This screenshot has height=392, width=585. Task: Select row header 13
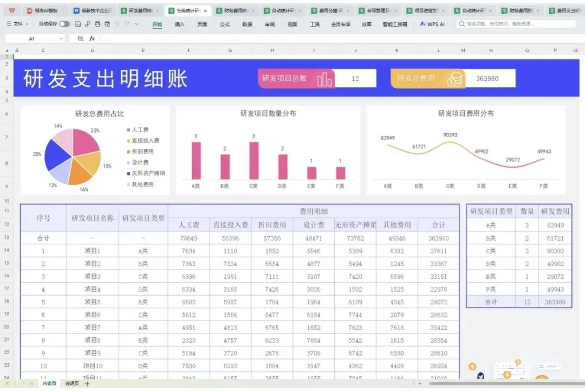pos(6,237)
